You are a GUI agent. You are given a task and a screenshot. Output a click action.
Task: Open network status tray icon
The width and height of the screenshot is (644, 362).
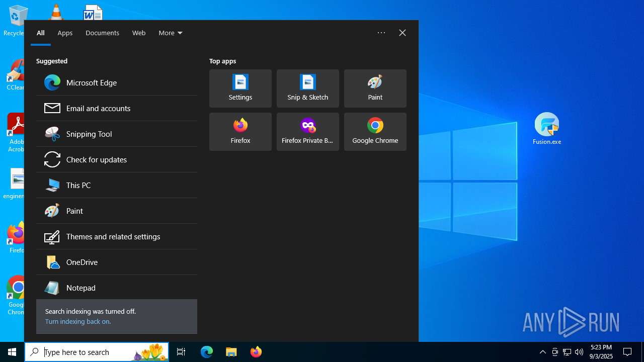[x=567, y=352]
